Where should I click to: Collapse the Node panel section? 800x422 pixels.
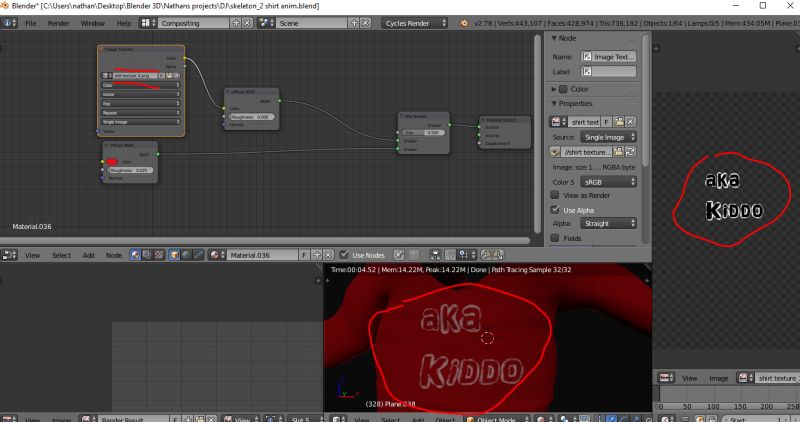click(x=554, y=38)
